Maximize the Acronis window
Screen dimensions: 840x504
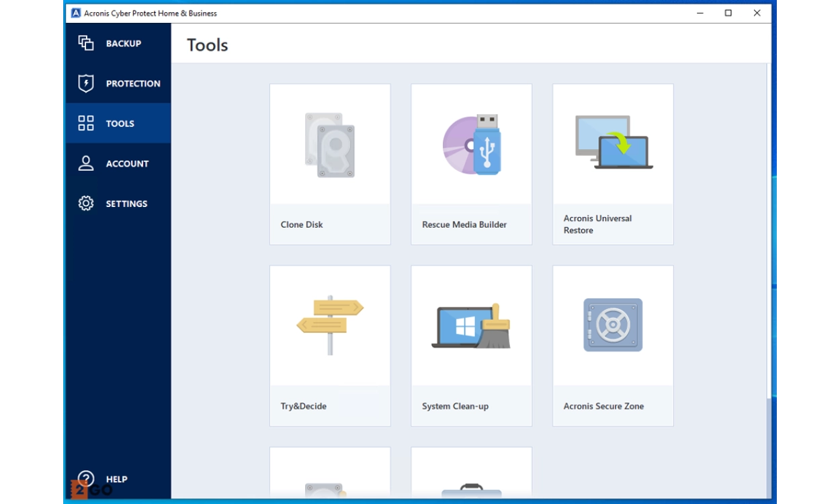click(728, 13)
